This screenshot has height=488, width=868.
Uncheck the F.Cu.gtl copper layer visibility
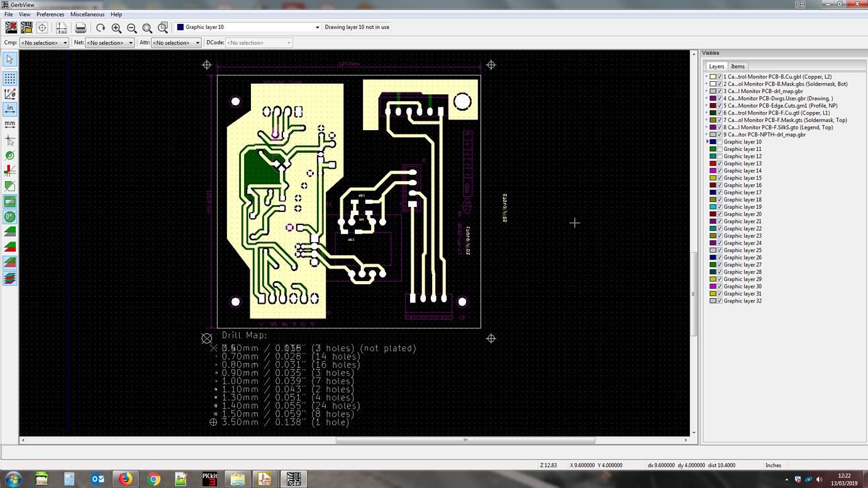tap(720, 113)
